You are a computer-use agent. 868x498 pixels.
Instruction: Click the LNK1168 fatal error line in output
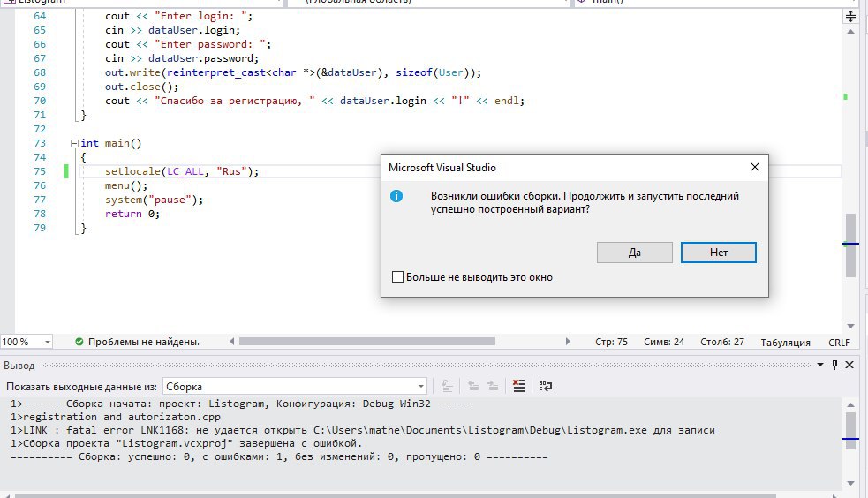363,430
